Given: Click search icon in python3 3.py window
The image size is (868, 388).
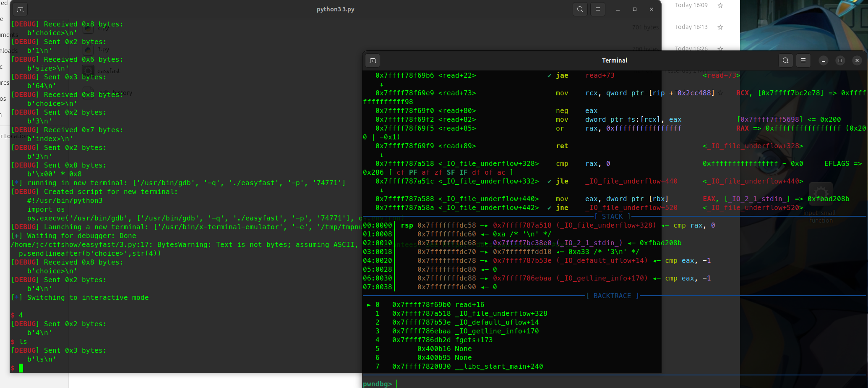Looking at the screenshot, I should tap(580, 9).
